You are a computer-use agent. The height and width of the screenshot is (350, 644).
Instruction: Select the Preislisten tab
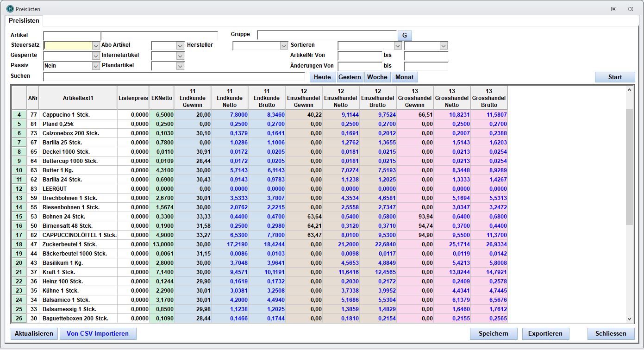tap(25, 21)
